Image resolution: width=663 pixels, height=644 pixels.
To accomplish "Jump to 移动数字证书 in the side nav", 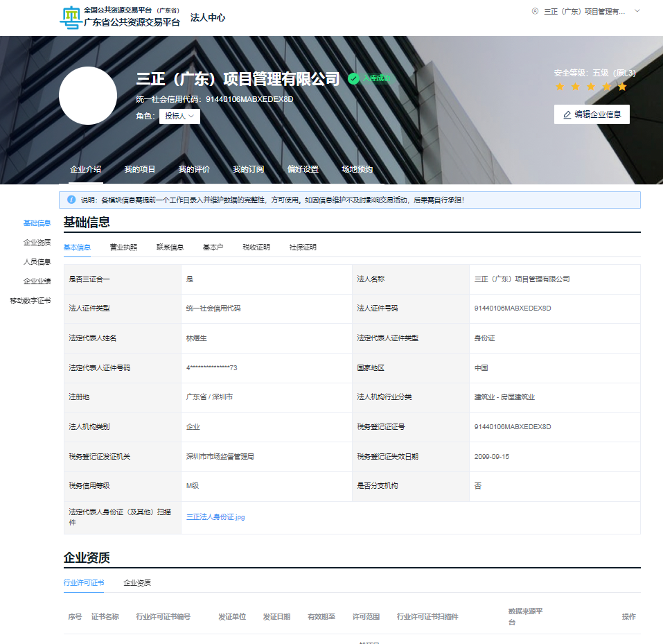I will [x=30, y=300].
